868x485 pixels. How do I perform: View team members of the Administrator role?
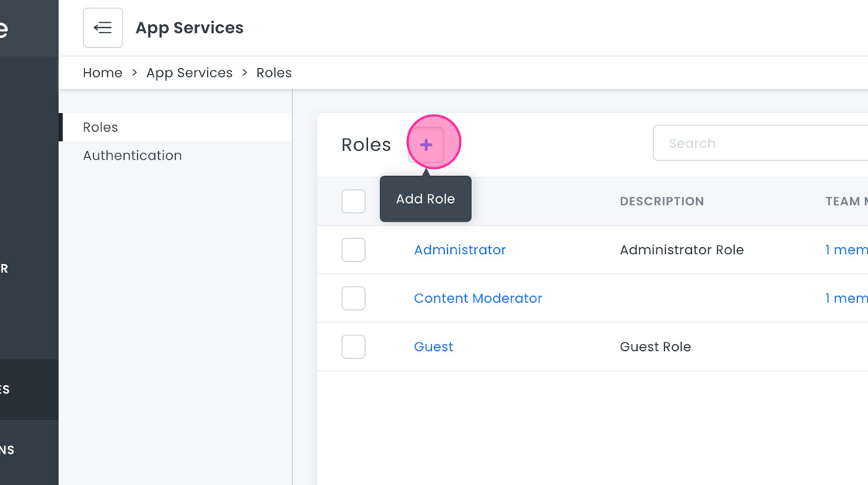(846, 250)
